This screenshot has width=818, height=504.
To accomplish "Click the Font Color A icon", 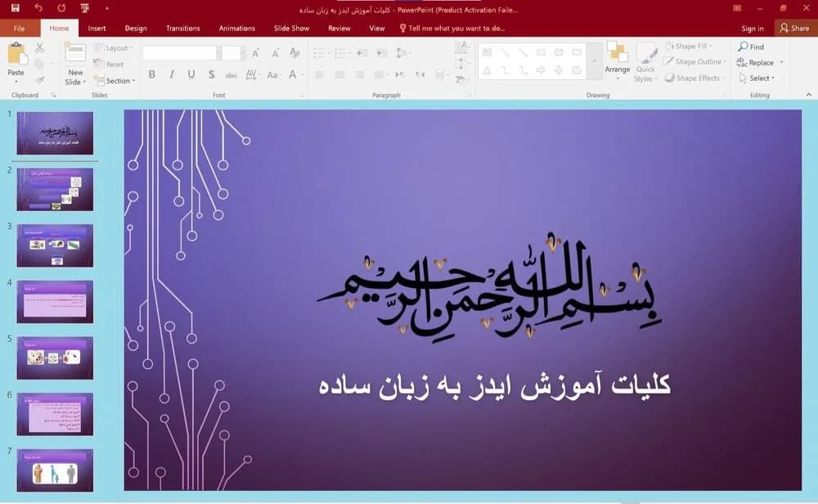I will pos(293,74).
